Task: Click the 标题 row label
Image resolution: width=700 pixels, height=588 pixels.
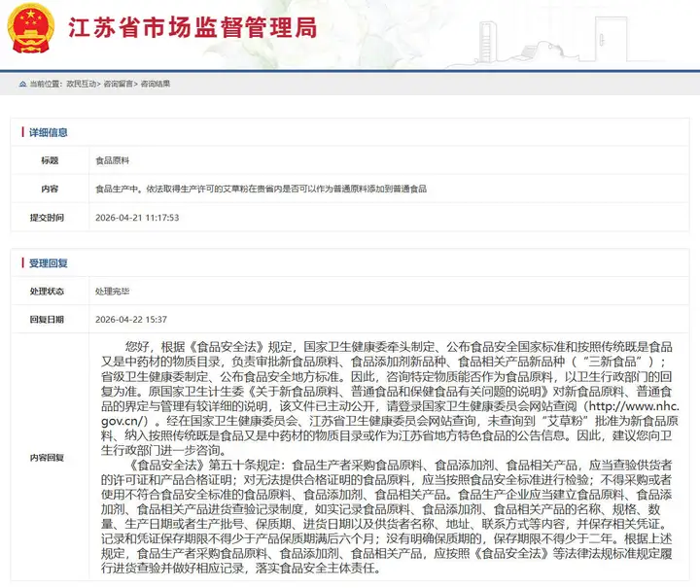Action: pos(50,160)
